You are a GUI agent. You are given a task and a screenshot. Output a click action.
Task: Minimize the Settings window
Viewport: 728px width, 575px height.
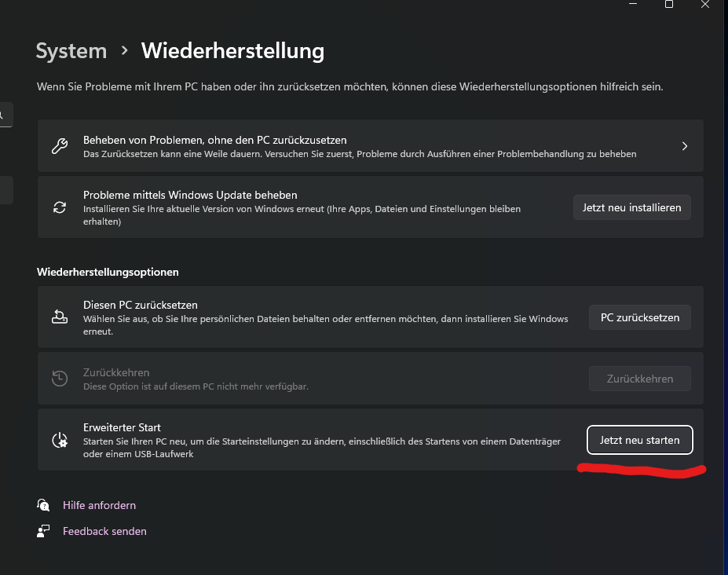(633, 4)
